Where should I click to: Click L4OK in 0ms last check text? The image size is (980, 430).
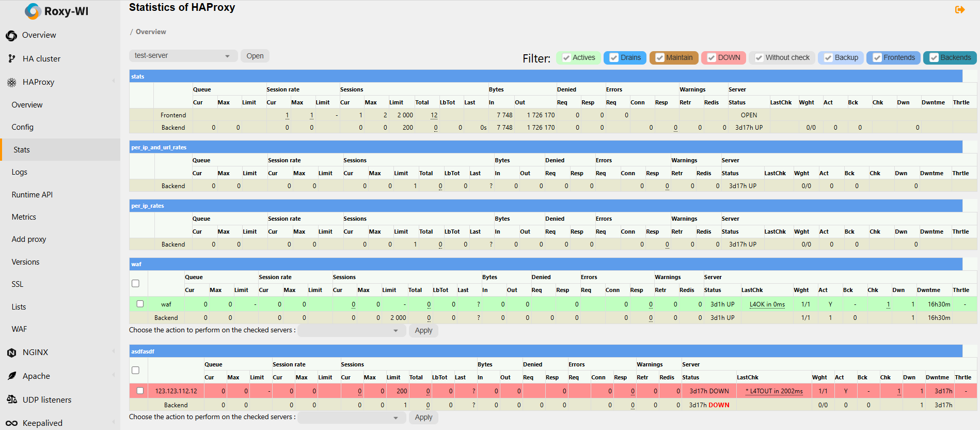tap(767, 304)
